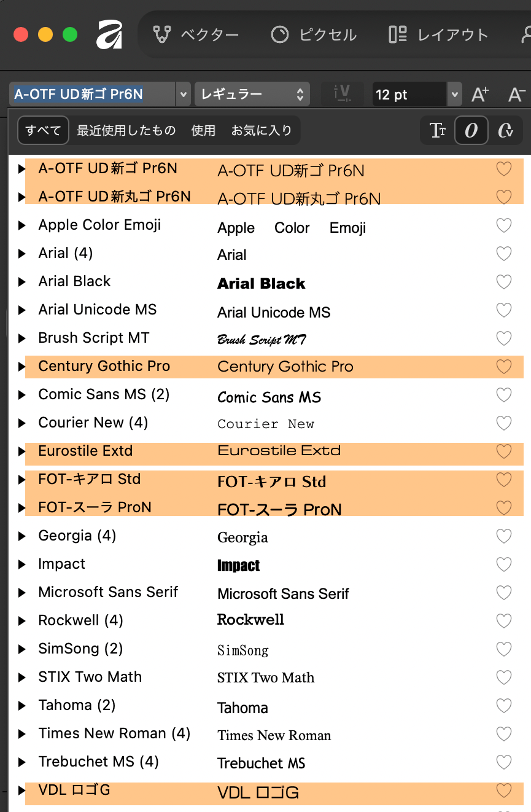Switch to the ピクセル persona
The height and width of the screenshot is (812, 531).
pos(314,34)
